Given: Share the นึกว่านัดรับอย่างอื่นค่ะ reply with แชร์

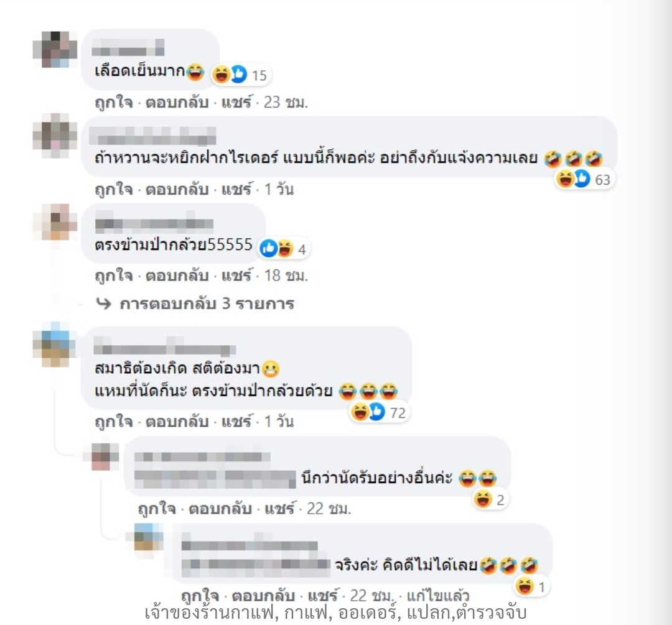Looking at the screenshot, I should [279, 509].
